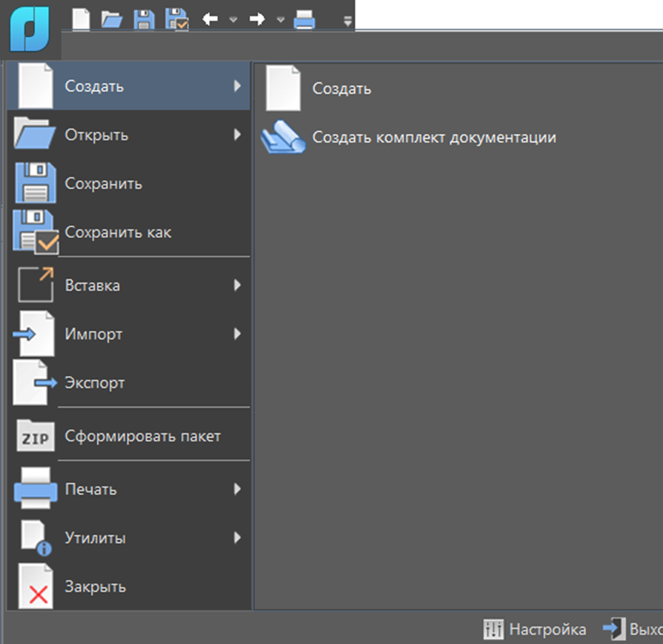Click the export page-arrow icon beside Экспорт
The width and height of the screenshot is (663, 644).
pyautogui.click(x=35, y=382)
